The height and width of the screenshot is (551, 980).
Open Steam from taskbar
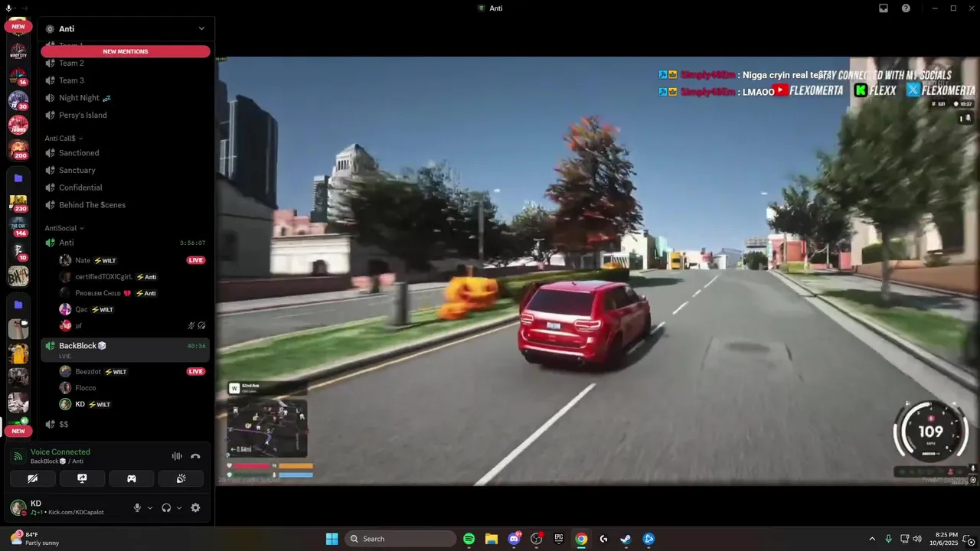pyautogui.click(x=626, y=539)
